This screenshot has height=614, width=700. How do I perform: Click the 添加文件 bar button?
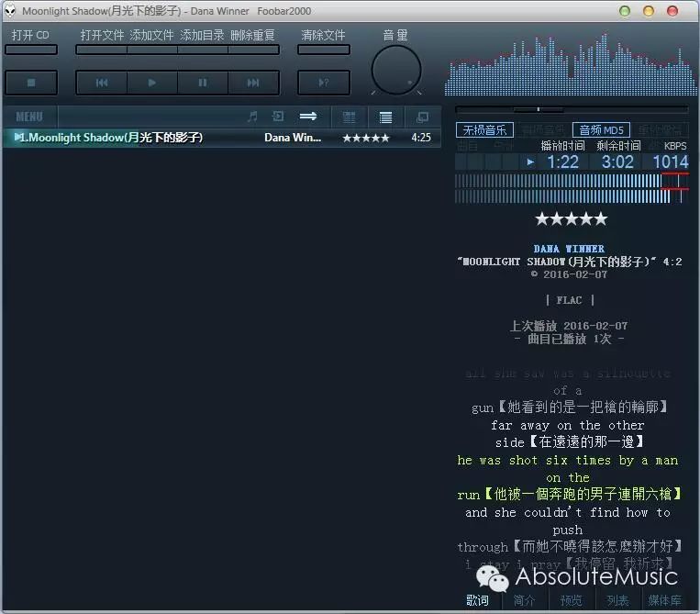(152, 50)
